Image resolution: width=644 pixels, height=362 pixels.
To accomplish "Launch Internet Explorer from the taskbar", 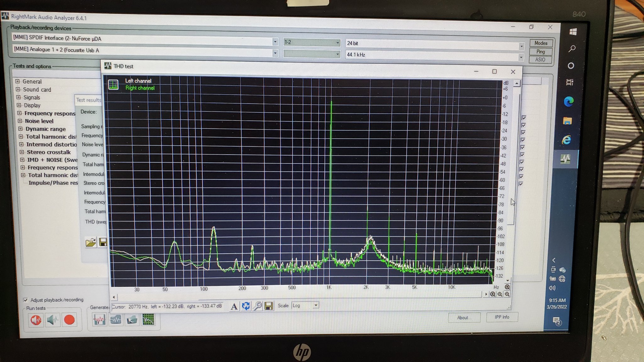I will (567, 140).
